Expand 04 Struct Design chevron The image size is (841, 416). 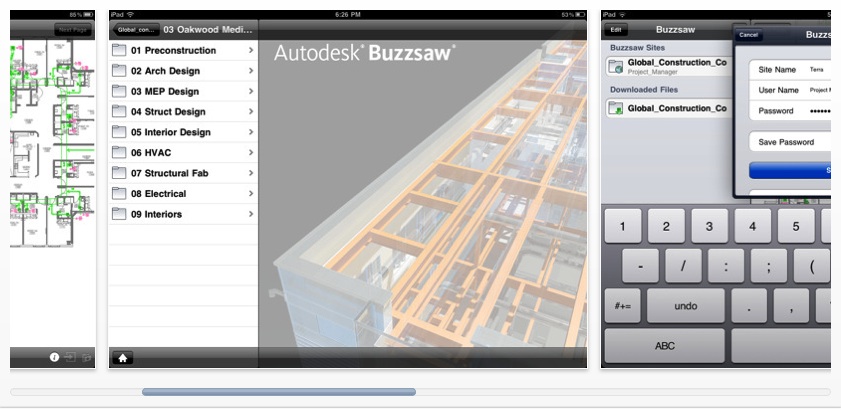(250, 112)
